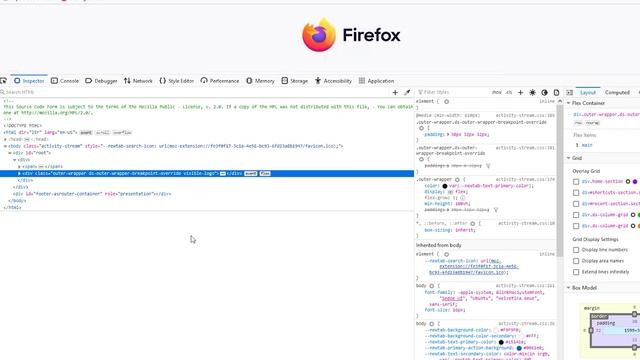
Task: Click the rules pane vertical scrollbar
Action: tap(560, 180)
